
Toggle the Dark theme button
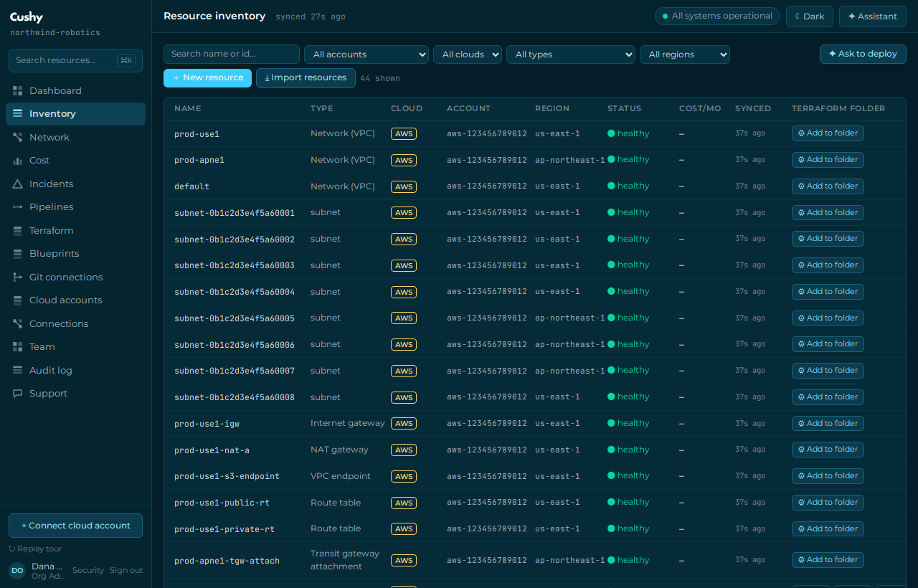[x=810, y=16]
